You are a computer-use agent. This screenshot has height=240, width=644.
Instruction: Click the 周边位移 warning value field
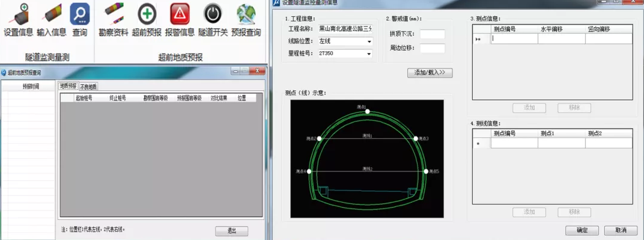click(433, 48)
